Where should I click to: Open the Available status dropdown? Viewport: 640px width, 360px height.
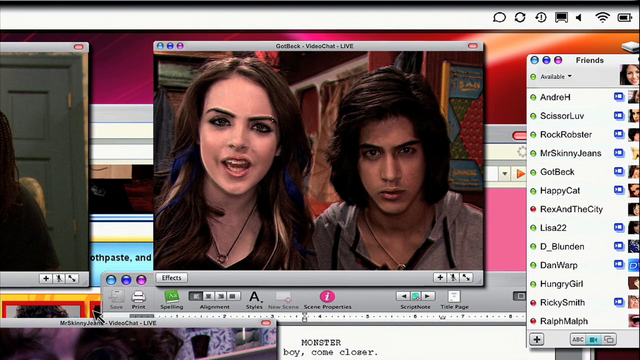556,76
